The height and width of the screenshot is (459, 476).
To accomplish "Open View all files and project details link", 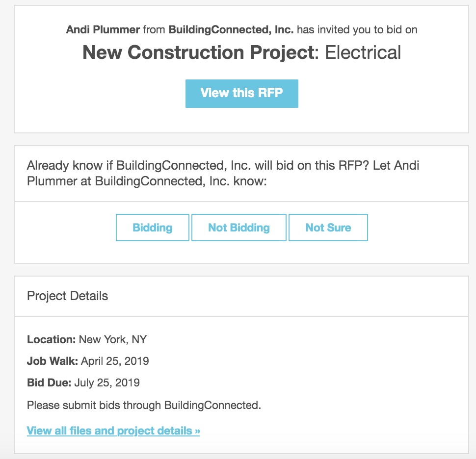I will point(113,431).
